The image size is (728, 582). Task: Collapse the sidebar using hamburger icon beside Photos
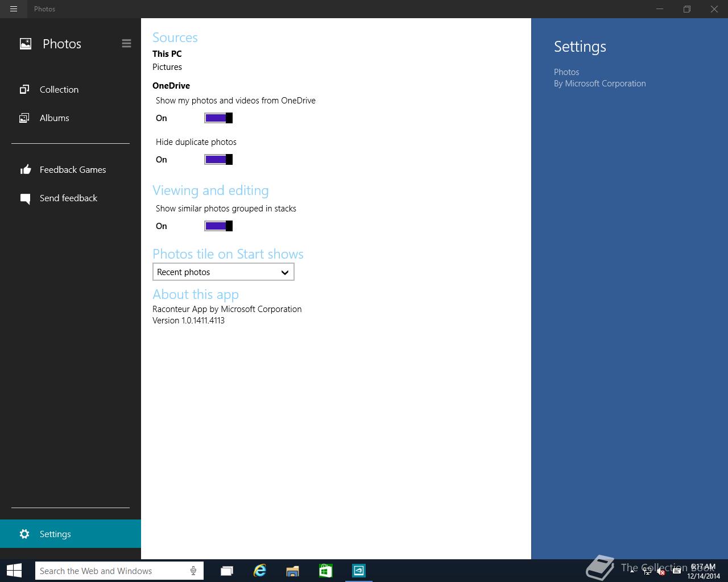[126, 43]
